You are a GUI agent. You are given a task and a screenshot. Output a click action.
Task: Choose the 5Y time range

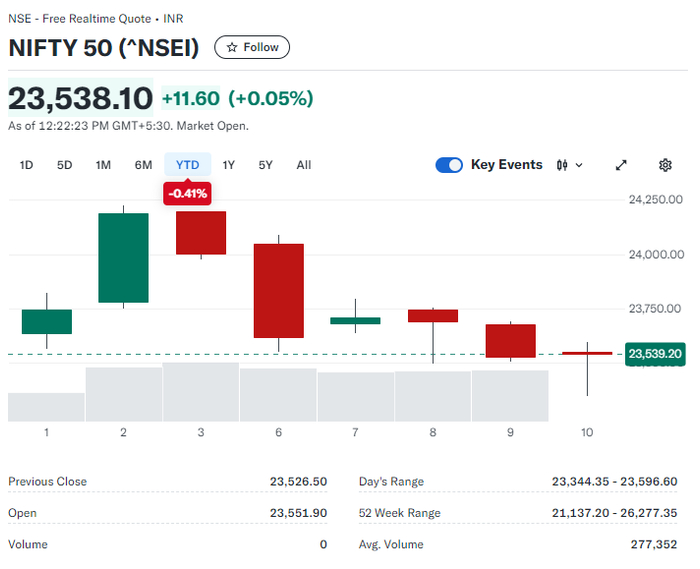(x=265, y=165)
